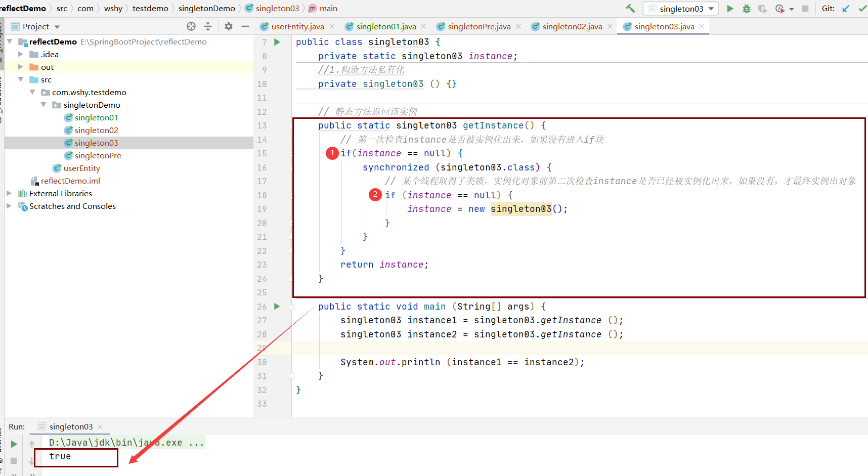Click the fold marker at line 13
868x476 pixels.
[x=291, y=125]
